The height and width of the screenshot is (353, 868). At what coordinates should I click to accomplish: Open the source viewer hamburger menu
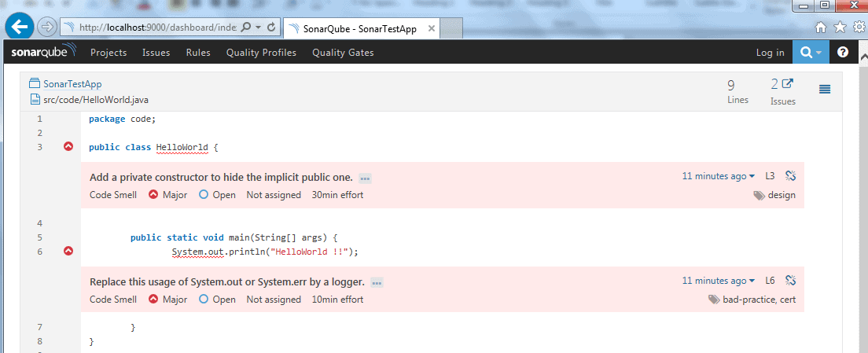[825, 89]
